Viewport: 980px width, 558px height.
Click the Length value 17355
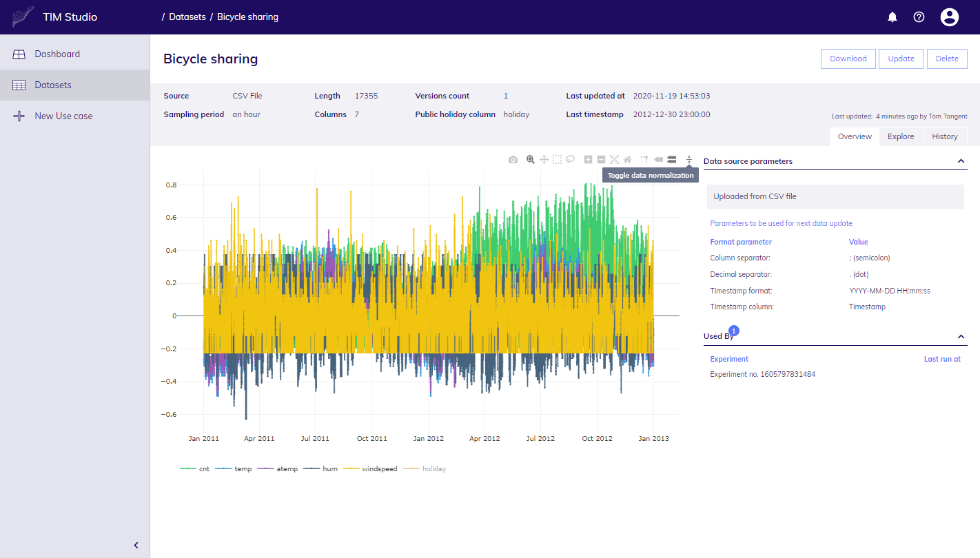tap(366, 96)
